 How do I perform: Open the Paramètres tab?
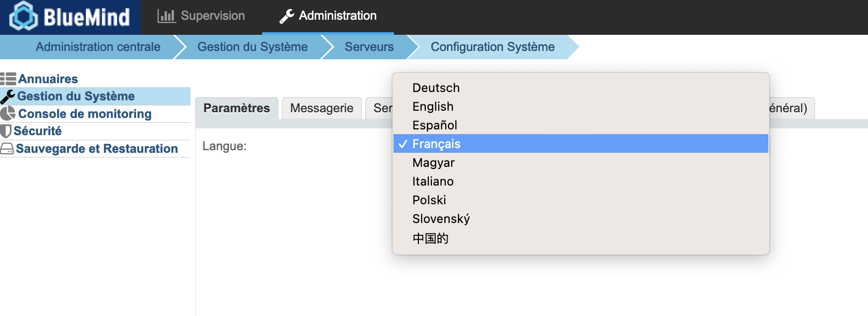pyautogui.click(x=237, y=108)
